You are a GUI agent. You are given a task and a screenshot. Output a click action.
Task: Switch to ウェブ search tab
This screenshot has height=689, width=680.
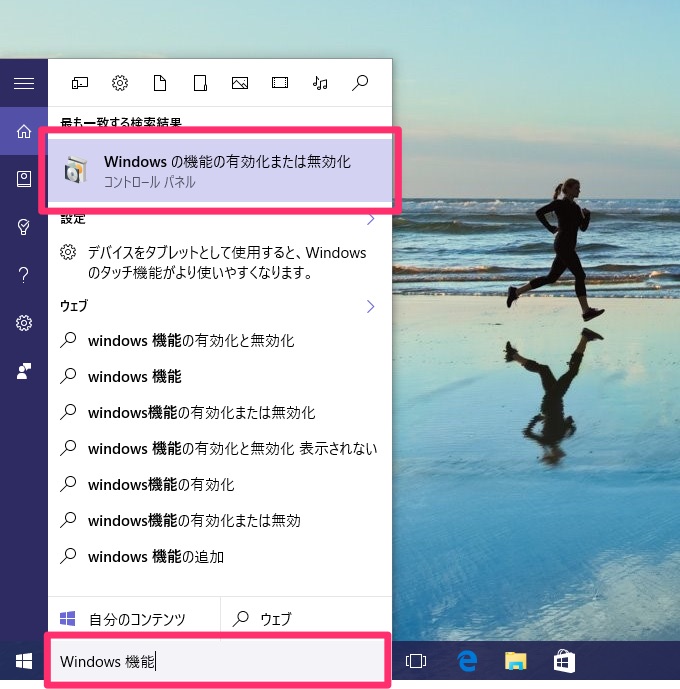306,619
